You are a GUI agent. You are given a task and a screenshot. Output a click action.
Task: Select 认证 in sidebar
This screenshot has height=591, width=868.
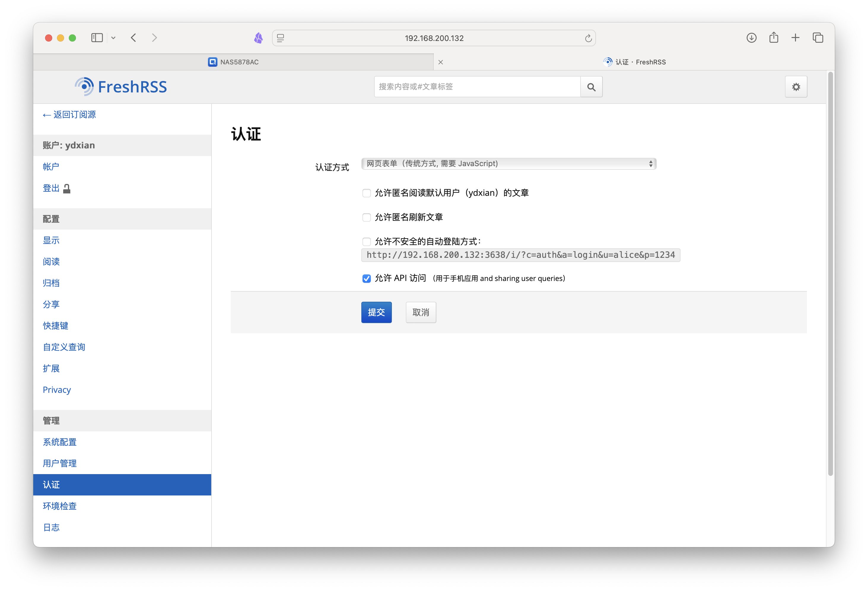click(x=122, y=485)
